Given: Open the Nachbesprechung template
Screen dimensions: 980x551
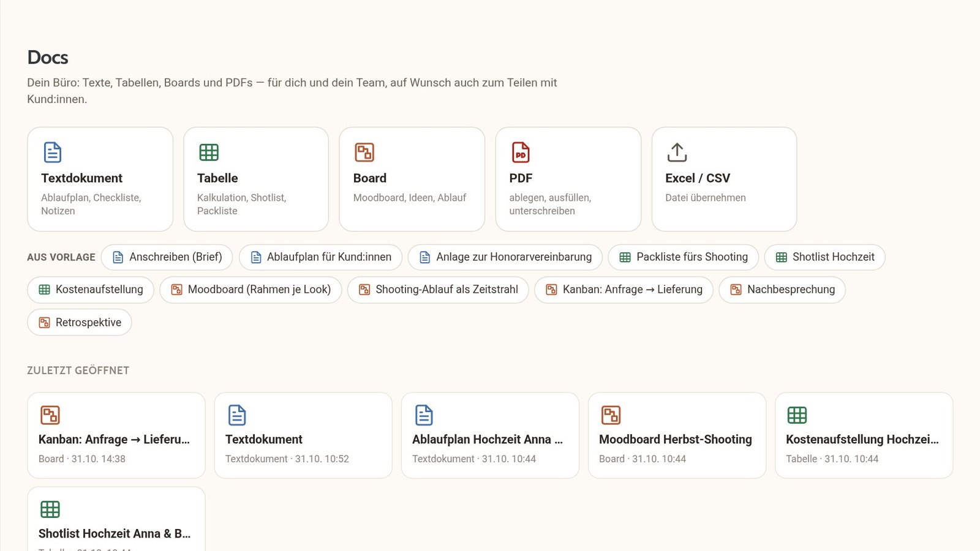Looking at the screenshot, I should tap(782, 290).
